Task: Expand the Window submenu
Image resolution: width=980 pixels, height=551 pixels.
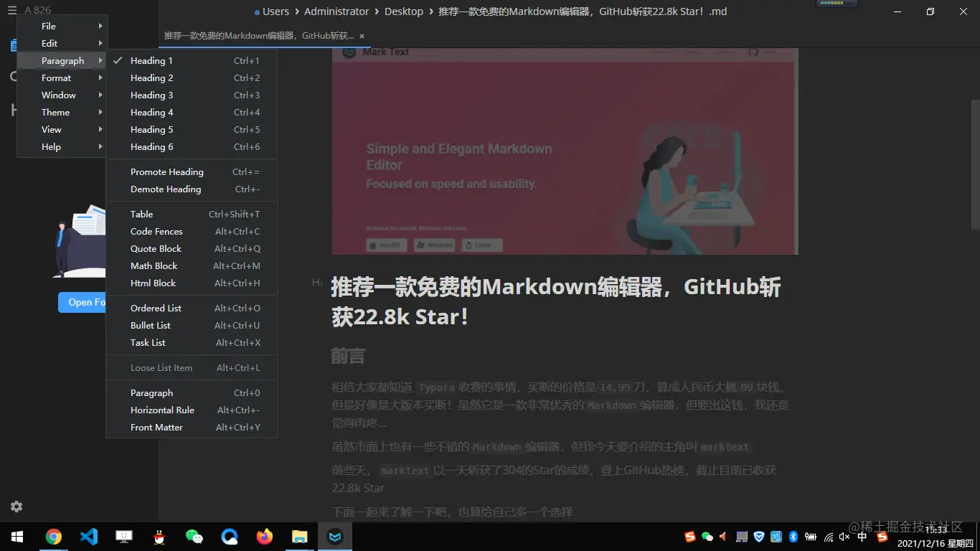Action: [x=62, y=95]
